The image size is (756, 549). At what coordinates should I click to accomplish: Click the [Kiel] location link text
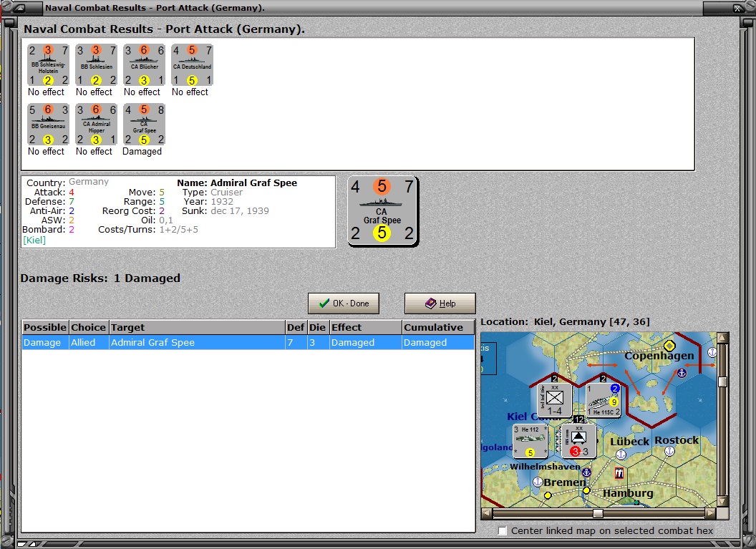[x=34, y=240]
